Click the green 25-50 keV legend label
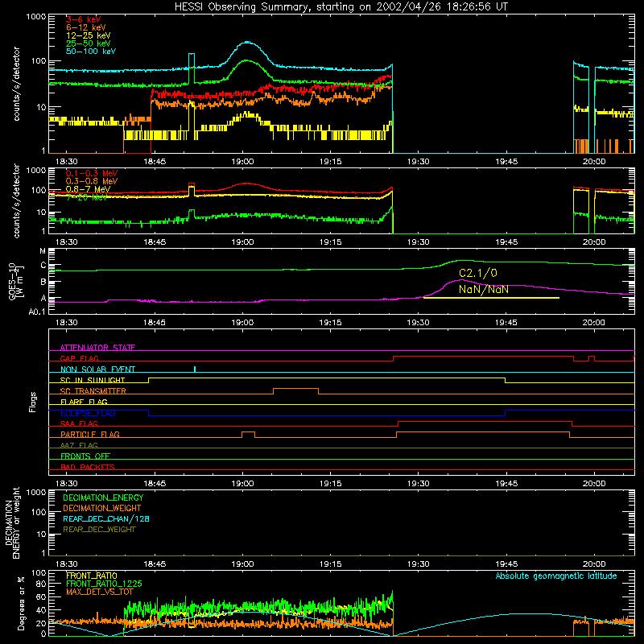 coord(89,43)
